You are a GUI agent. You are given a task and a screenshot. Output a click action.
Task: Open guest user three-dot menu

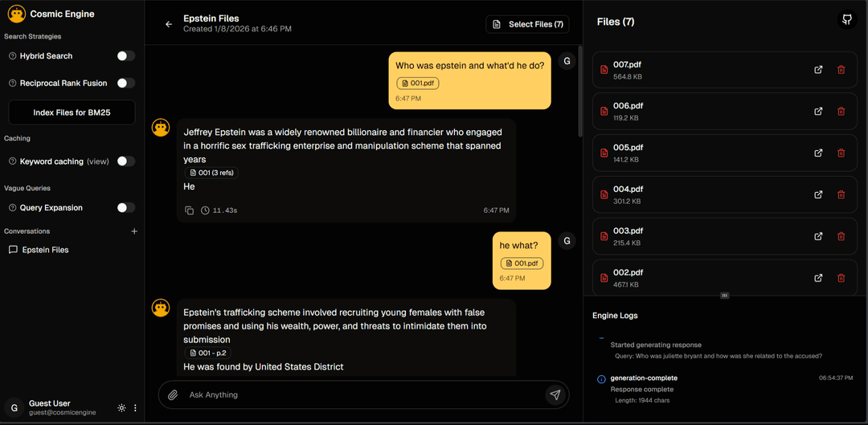tap(135, 408)
